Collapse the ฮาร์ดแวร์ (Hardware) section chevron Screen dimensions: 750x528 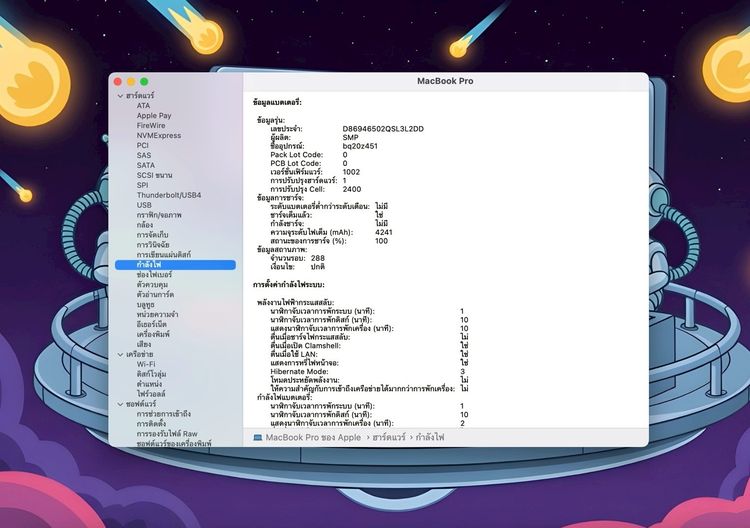pyautogui.click(x=120, y=96)
